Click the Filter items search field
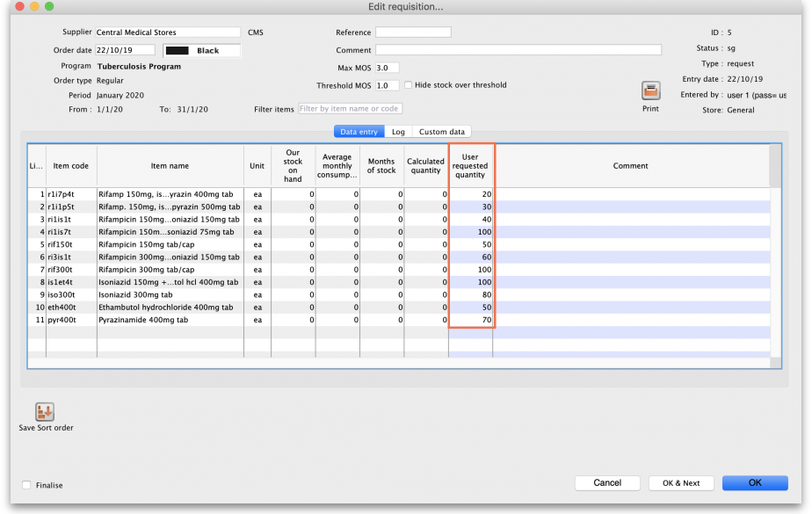Image resolution: width=812 pixels, height=514 pixels. (x=350, y=109)
